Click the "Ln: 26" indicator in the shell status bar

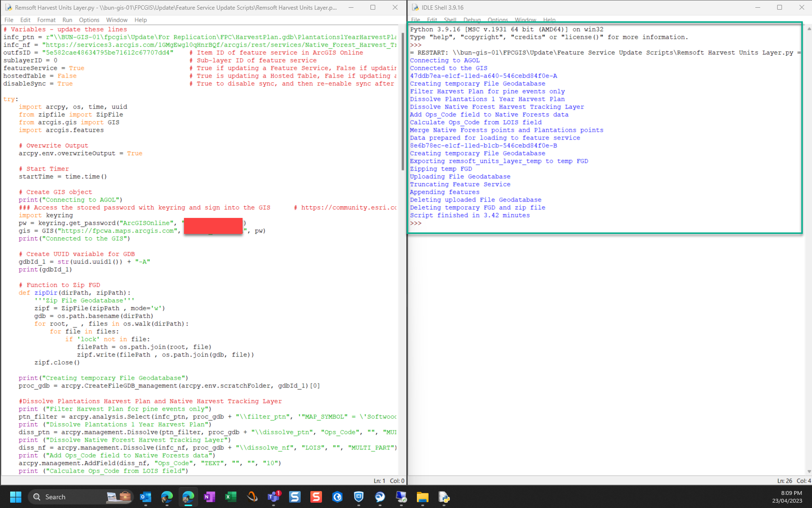pyautogui.click(x=784, y=481)
